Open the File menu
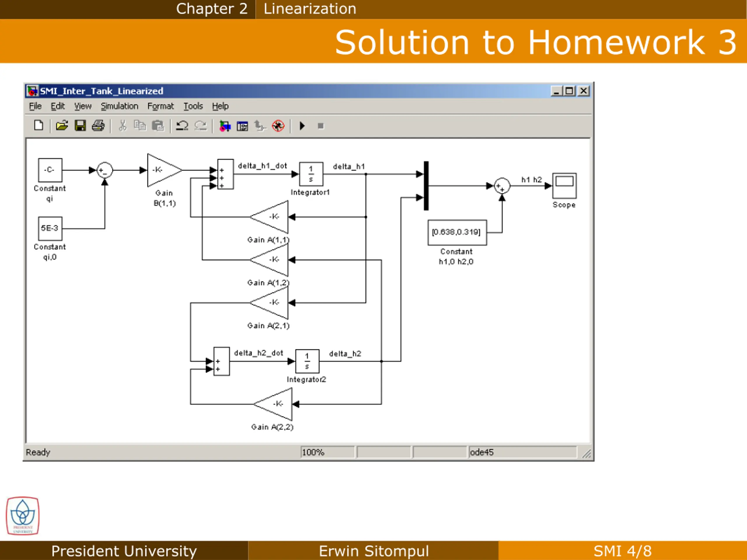 coord(35,106)
